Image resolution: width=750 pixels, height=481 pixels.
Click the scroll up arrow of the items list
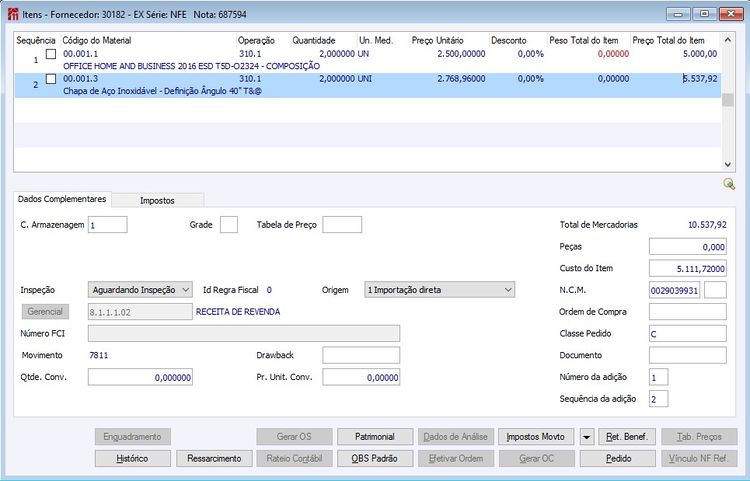pyautogui.click(x=728, y=40)
